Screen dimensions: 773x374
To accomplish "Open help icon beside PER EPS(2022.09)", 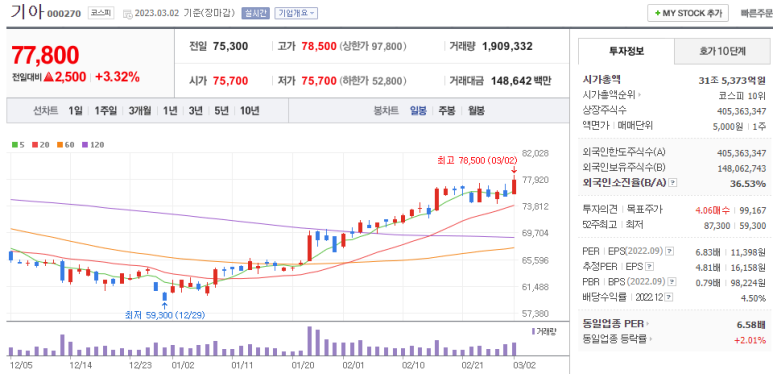I will [x=669, y=252].
